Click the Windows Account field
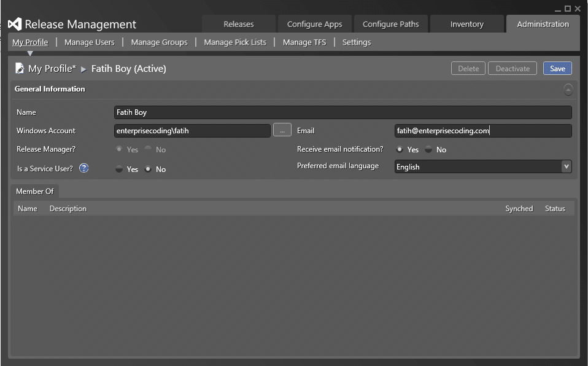 point(192,131)
